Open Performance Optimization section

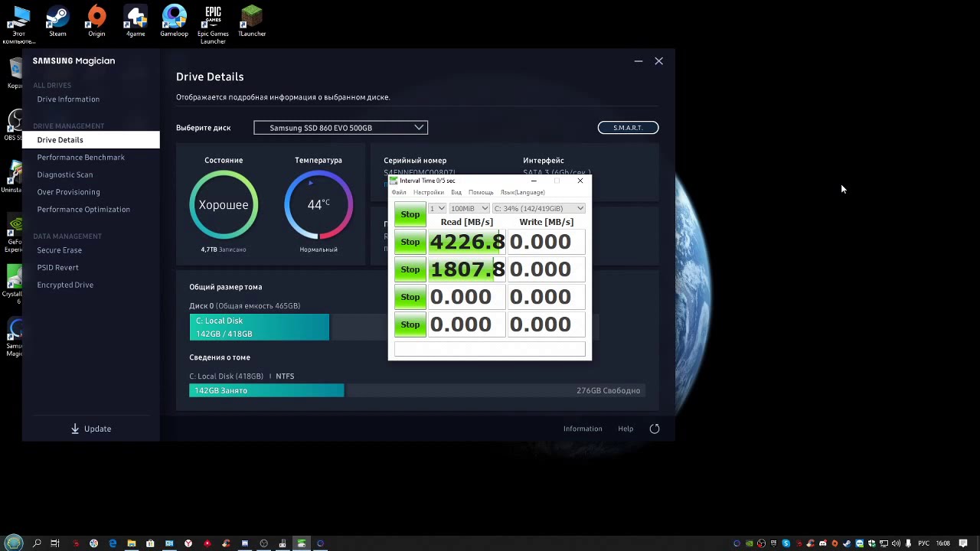[83, 209]
